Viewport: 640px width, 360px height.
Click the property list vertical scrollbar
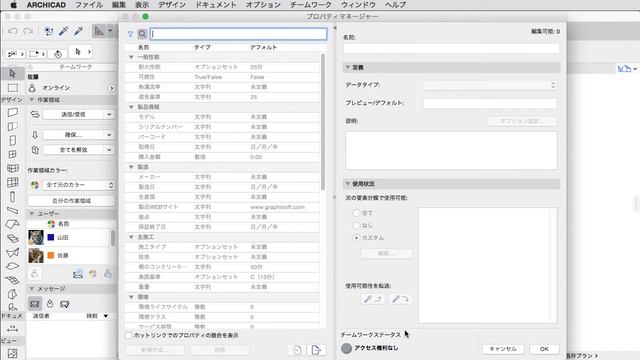click(x=323, y=122)
